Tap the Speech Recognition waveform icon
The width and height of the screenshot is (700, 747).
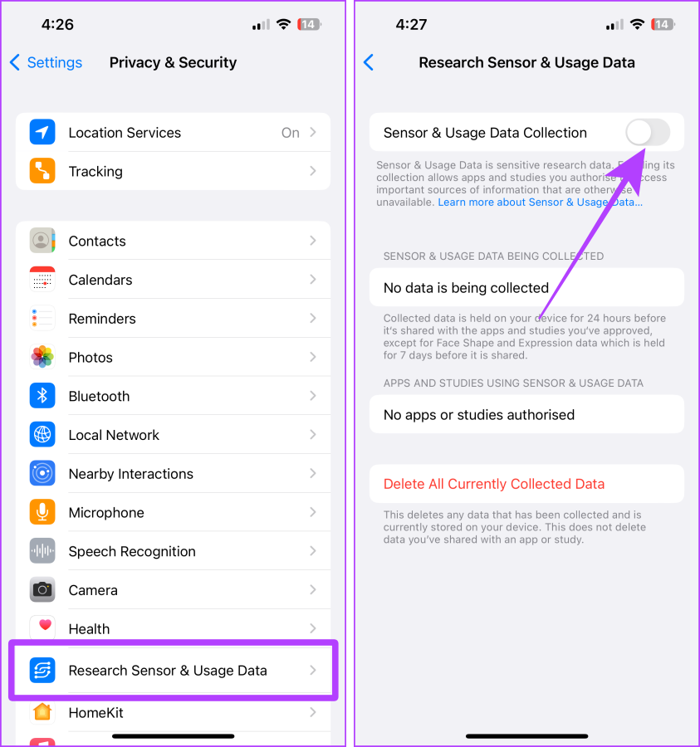[x=42, y=551]
